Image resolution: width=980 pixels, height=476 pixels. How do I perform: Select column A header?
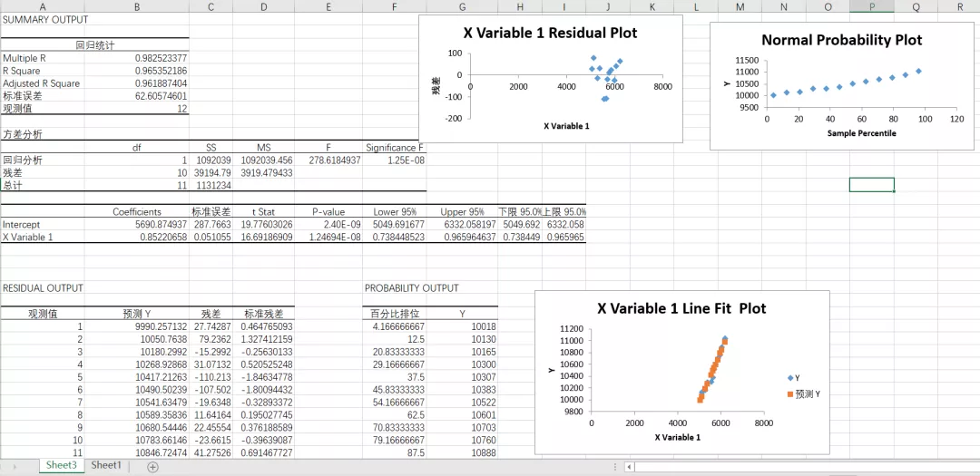pyautogui.click(x=42, y=7)
